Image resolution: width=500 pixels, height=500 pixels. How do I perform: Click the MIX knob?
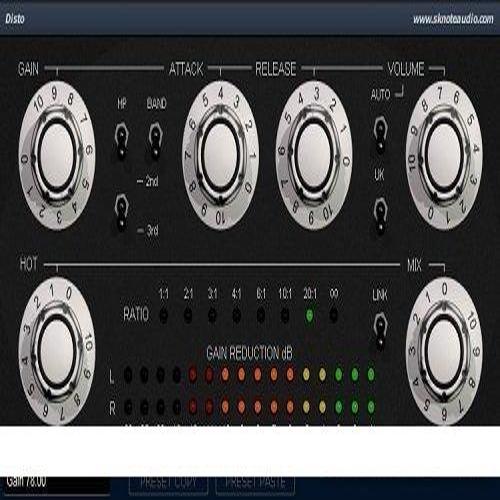point(444,351)
